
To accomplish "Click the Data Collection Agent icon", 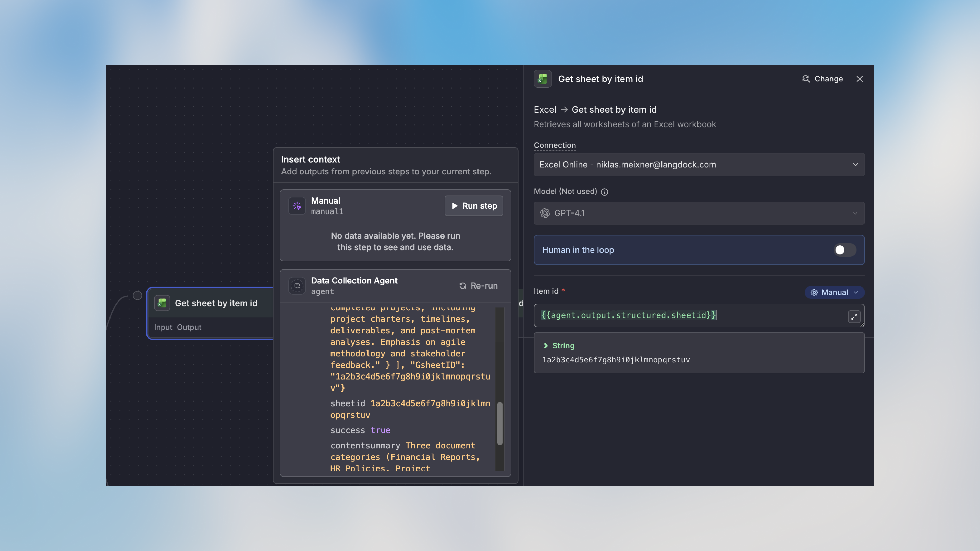I will click(x=297, y=286).
